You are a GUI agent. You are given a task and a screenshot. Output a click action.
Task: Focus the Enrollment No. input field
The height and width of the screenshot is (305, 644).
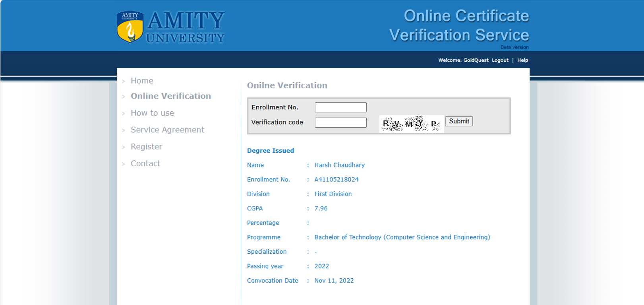pyautogui.click(x=340, y=107)
